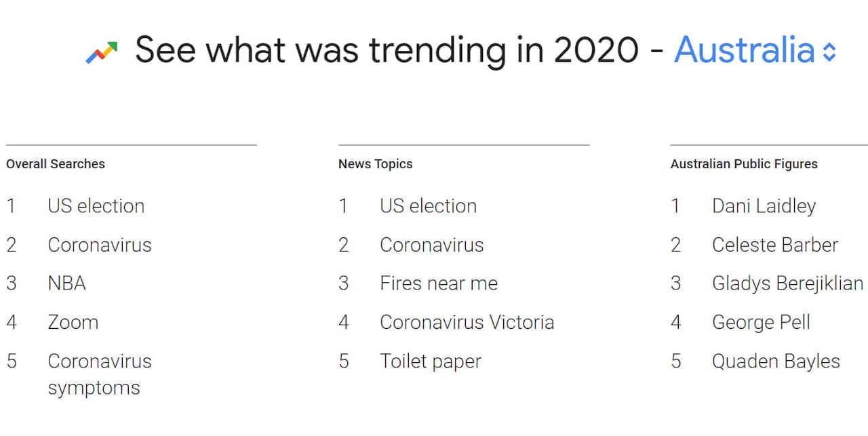The image size is (868, 436).
Task: Open the Fires near me news topic
Action: coord(438,284)
